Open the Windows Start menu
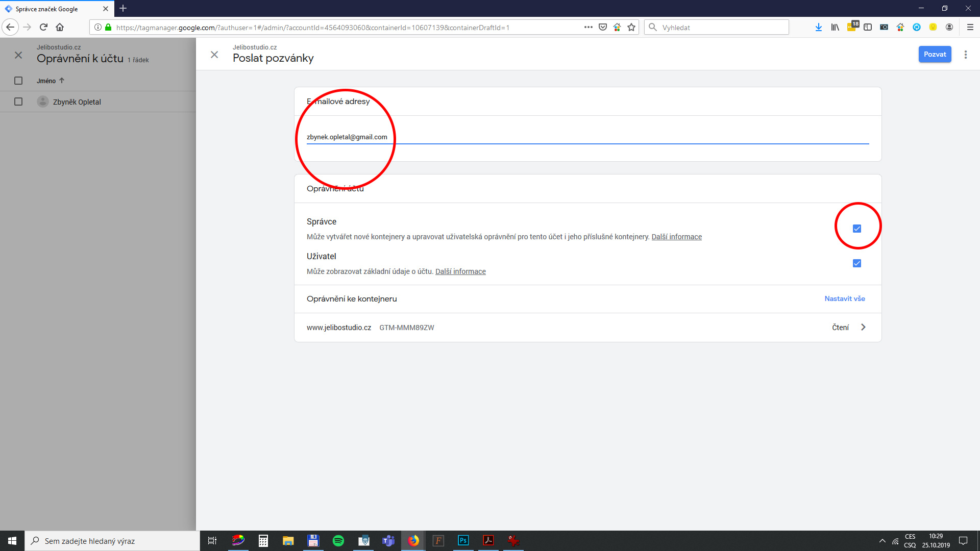 point(12,541)
